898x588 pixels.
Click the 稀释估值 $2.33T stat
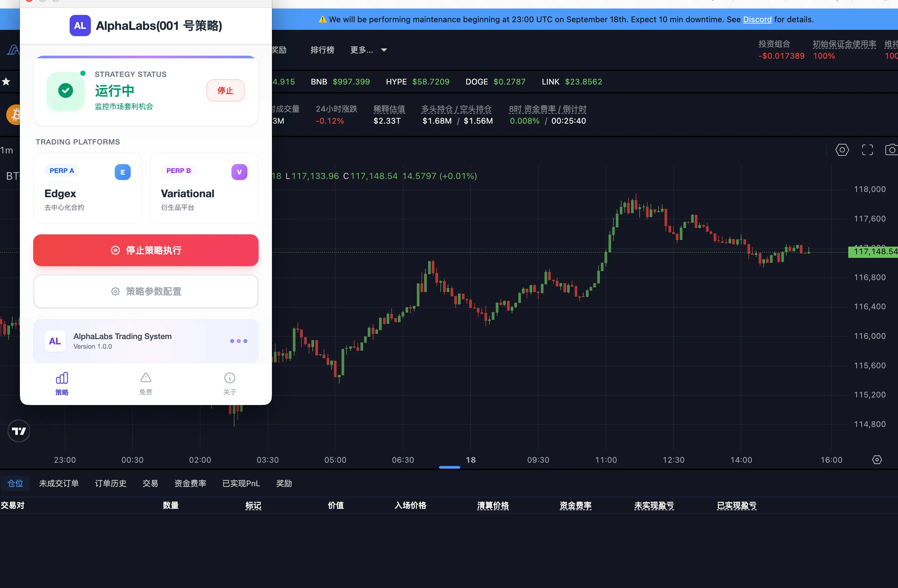389,115
